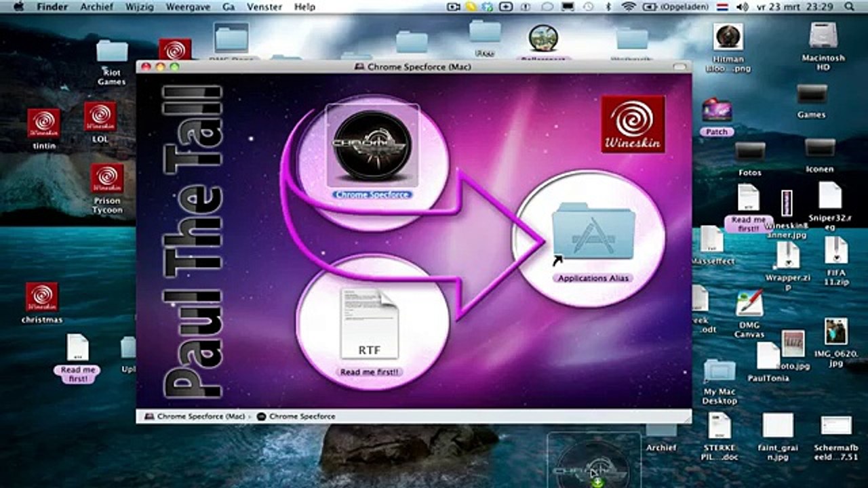Select the My Mac Desktop folder
The height and width of the screenshot is (488, 868).
[x=719, y=371]
